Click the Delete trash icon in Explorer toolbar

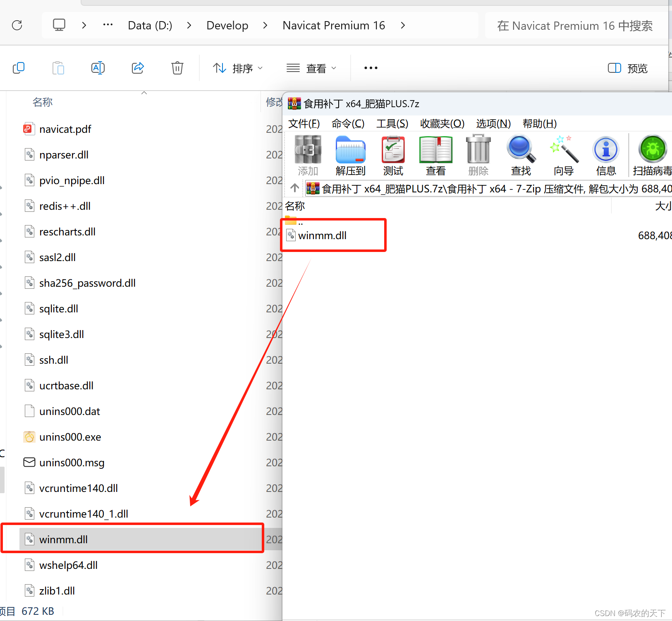[177, 68]
